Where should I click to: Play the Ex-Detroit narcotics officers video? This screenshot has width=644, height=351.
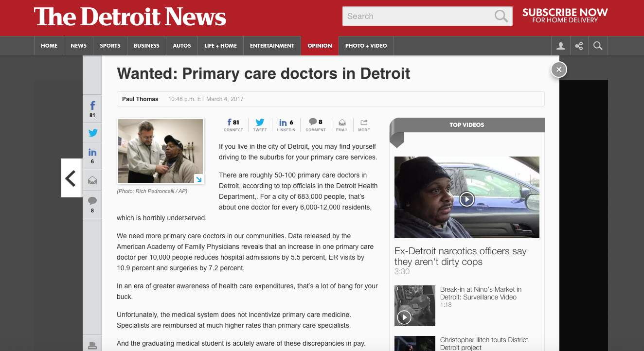point(467,199)
